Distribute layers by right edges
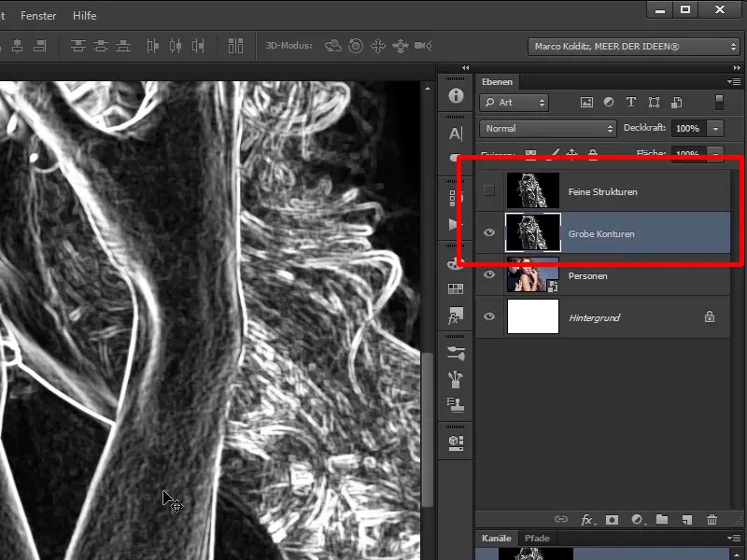 click(x=198, y=46)
